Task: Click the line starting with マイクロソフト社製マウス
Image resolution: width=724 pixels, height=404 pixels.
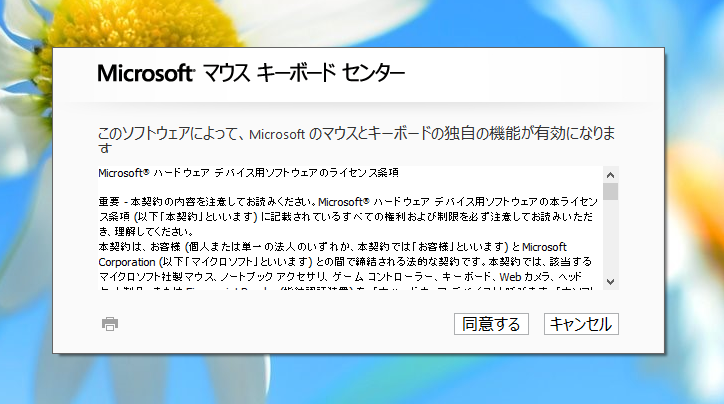Action: (x=340, y=277)
